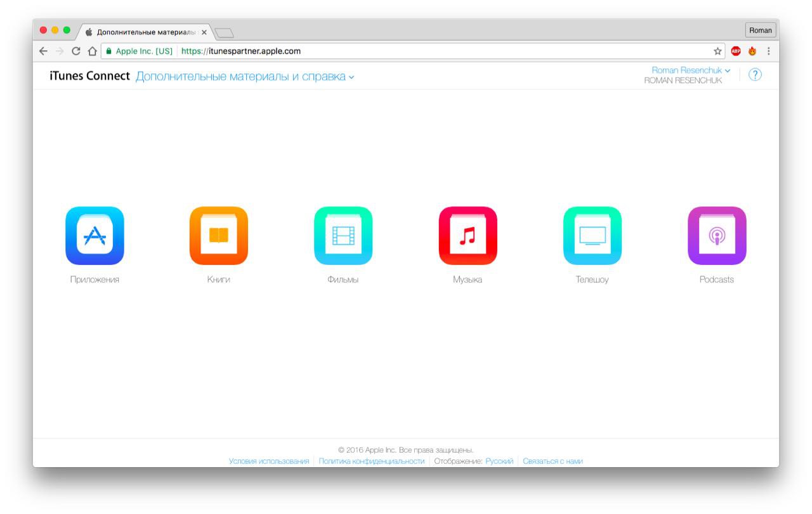This screenshot has width=812, height=514.
Task: Click the Фильмы label text
Action: [343, 279]
